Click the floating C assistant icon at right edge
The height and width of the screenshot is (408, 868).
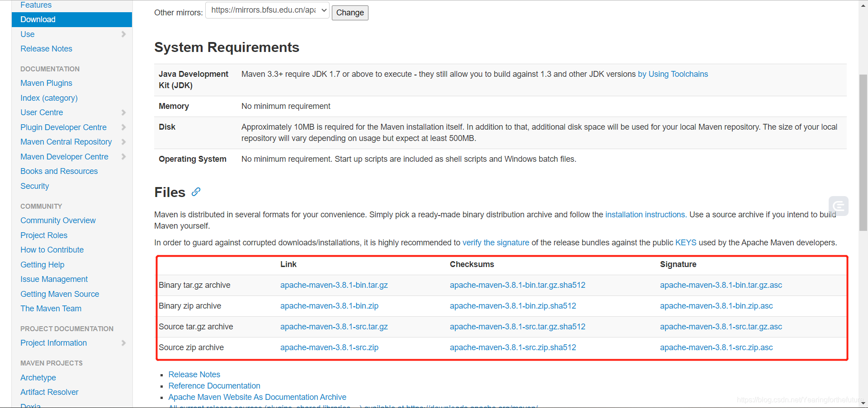[x=838, y=206]
